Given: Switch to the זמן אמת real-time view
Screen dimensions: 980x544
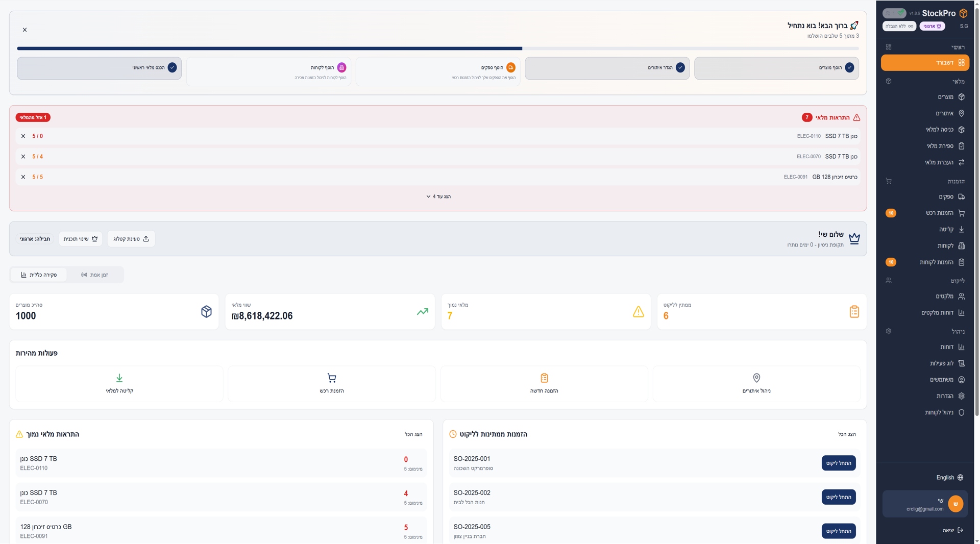Looking at the screenshot, I should click(95, 275).
